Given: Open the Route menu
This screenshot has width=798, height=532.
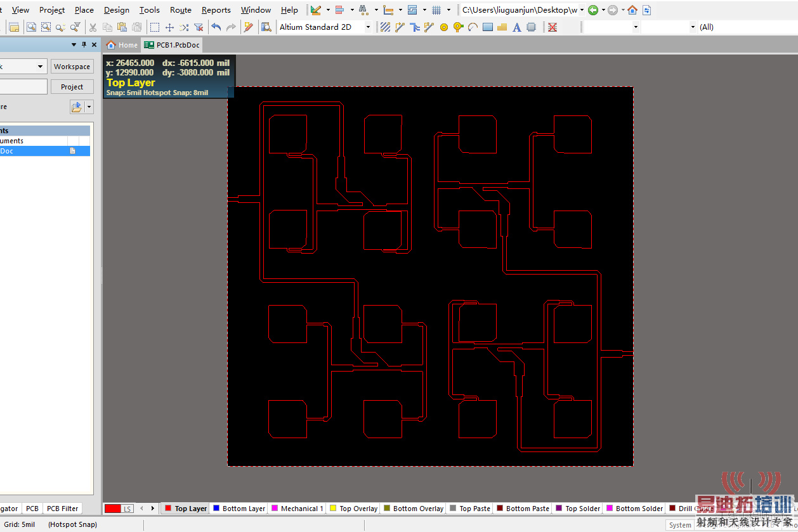Looking at the screenshot, I should [x=180, y=10].
